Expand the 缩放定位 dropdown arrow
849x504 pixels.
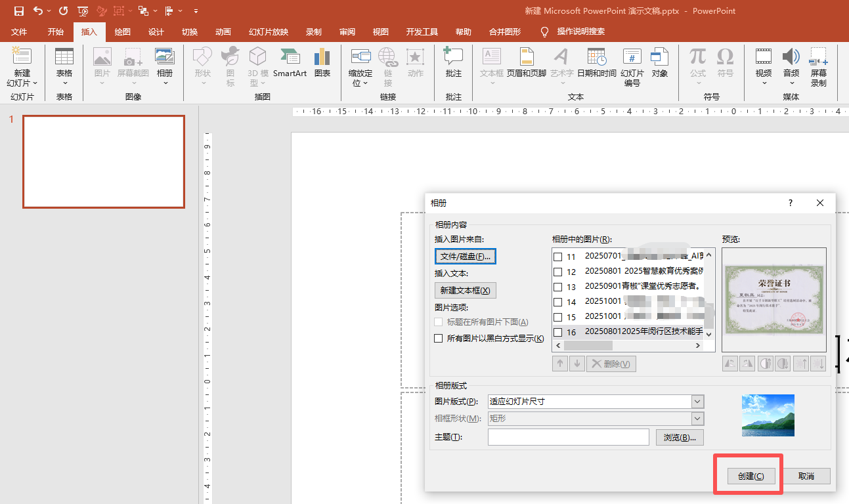click(x=366, y=83)
